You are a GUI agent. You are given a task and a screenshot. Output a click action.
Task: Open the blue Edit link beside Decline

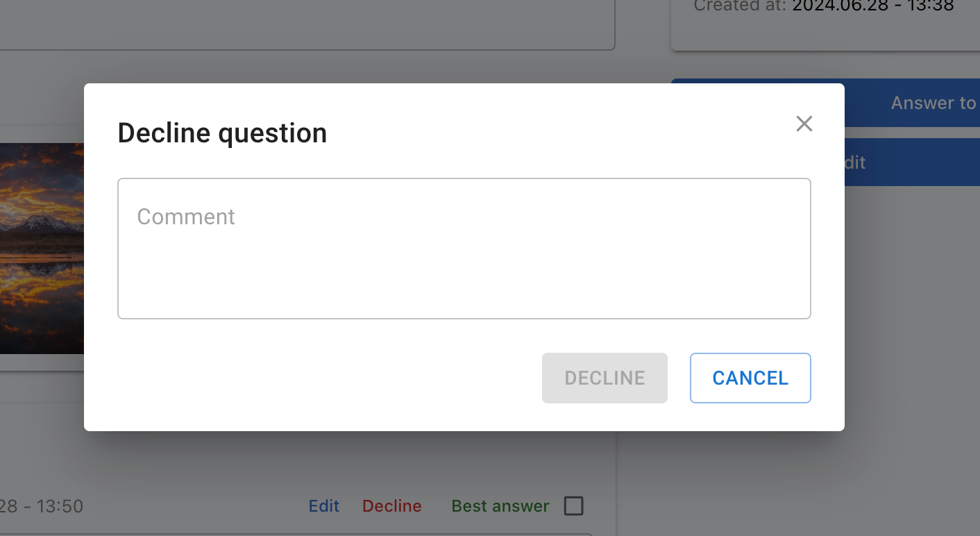323,506
